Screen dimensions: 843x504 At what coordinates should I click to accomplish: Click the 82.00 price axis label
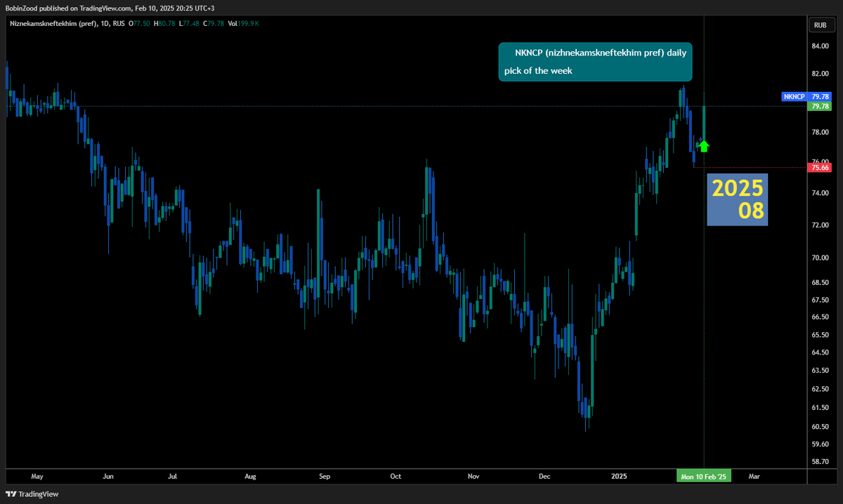820,74
